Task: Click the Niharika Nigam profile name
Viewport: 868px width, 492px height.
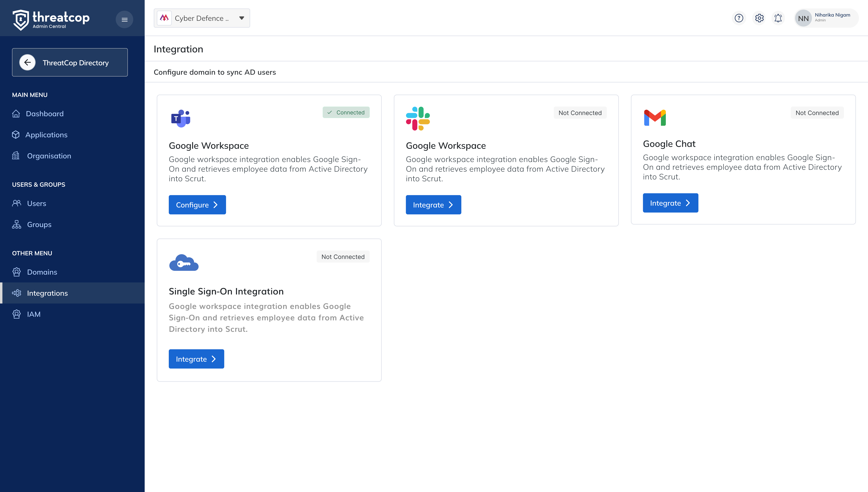Action: click(x=832, y=15)
